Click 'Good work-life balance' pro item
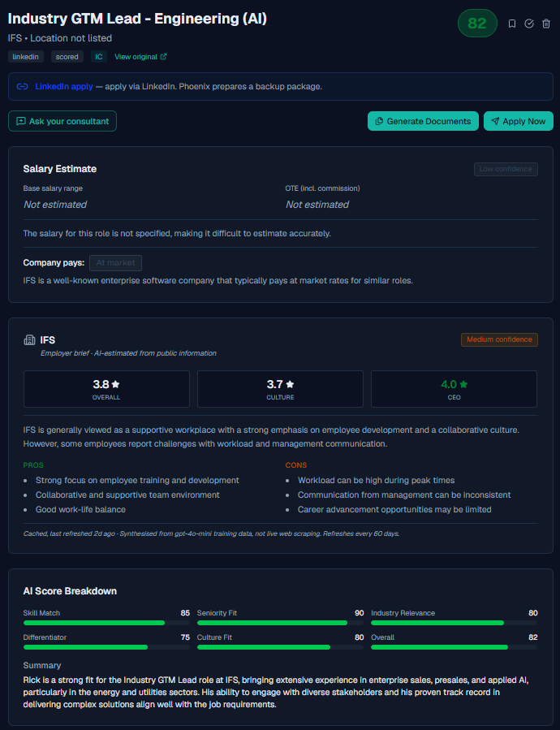 coord(80,509)
